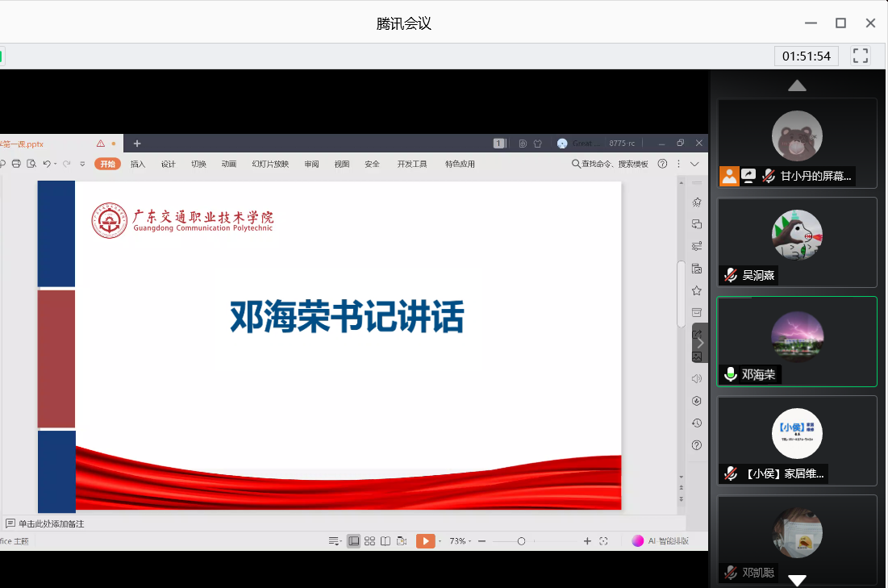This screenshot has width=888, height=588.
Task: Zoom in with the plus button
Action: [x=587, y=541]
